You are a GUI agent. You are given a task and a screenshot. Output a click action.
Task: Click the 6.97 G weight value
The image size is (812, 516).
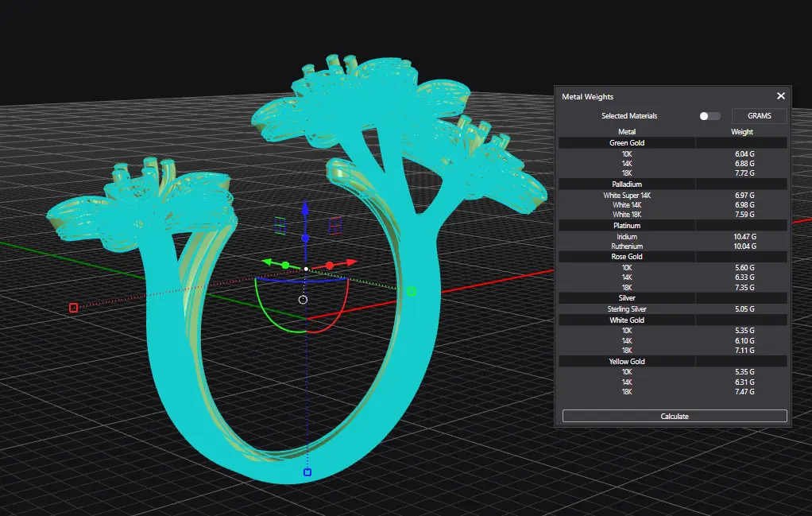pos(744,196)
